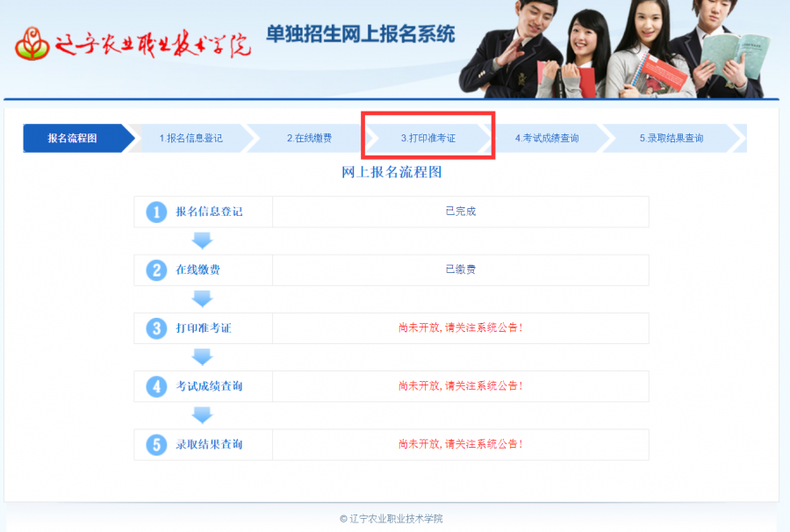Click the 已缴费 status text
790x532 pixels.
coord(461,270)
